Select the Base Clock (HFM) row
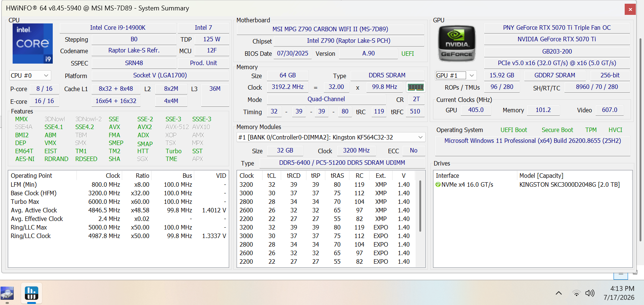This screenshot has height=305, width=644. pos(118,193)
